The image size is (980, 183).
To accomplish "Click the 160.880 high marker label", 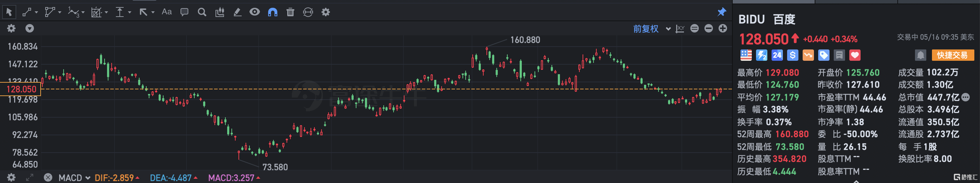I will pyautogui.click(x=525, y=40).
